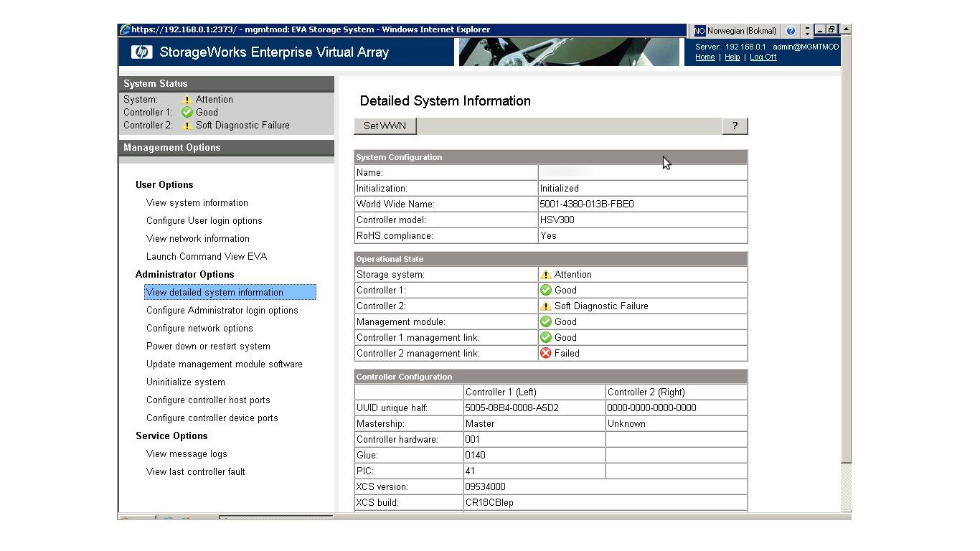Click the HP logo in the header
Screen dimensions: 980x551
click(142, 52)
